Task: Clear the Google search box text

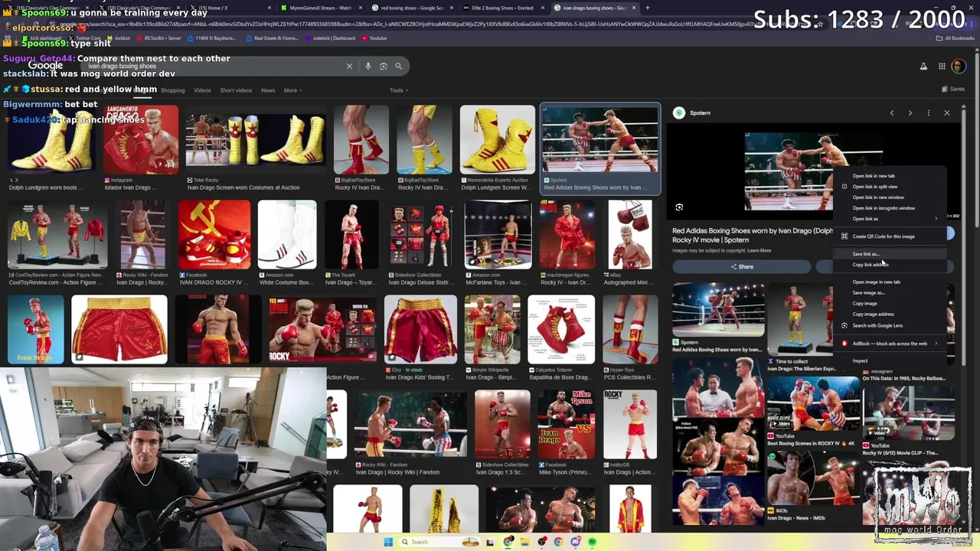Action: pyautogui.click(x=349, y=67)
